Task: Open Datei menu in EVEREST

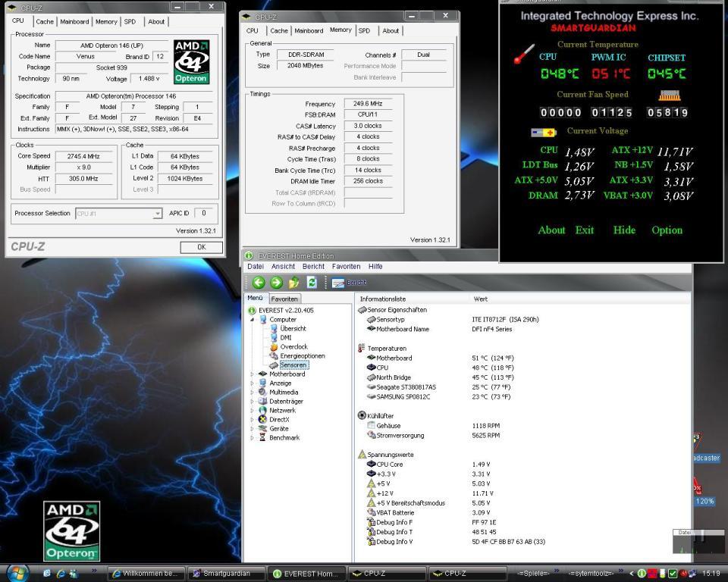Action: click(x=256, y=267)
